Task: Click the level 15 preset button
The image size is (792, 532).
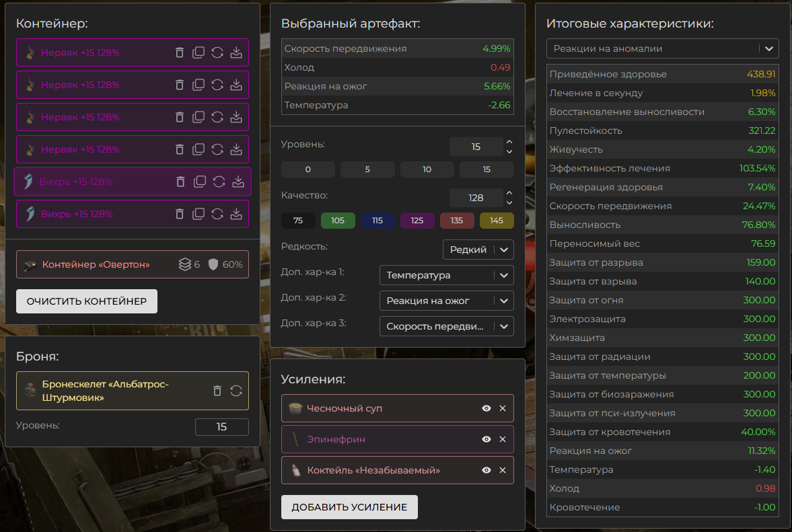Action: click(x=487, y=169)
